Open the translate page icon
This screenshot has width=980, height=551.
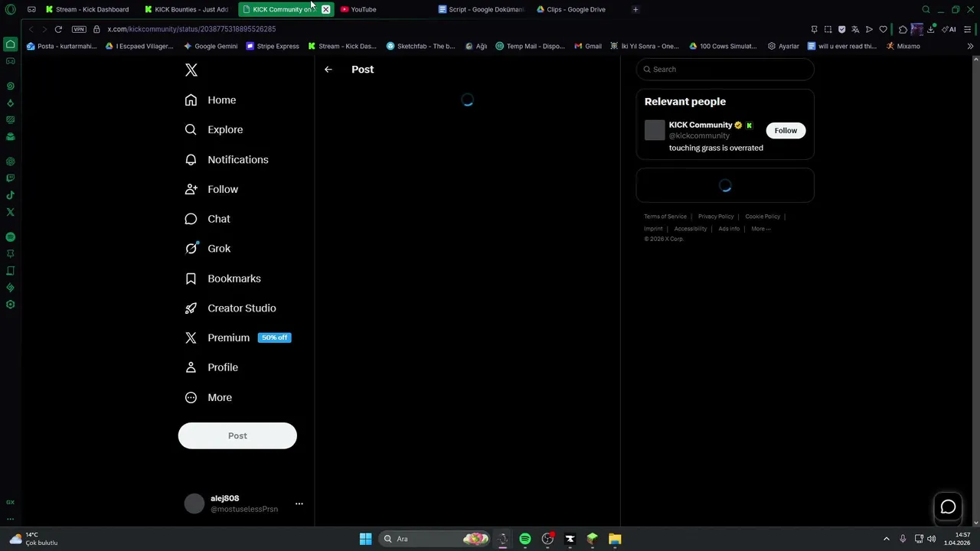pyautogui.click(x=855, y=29)
